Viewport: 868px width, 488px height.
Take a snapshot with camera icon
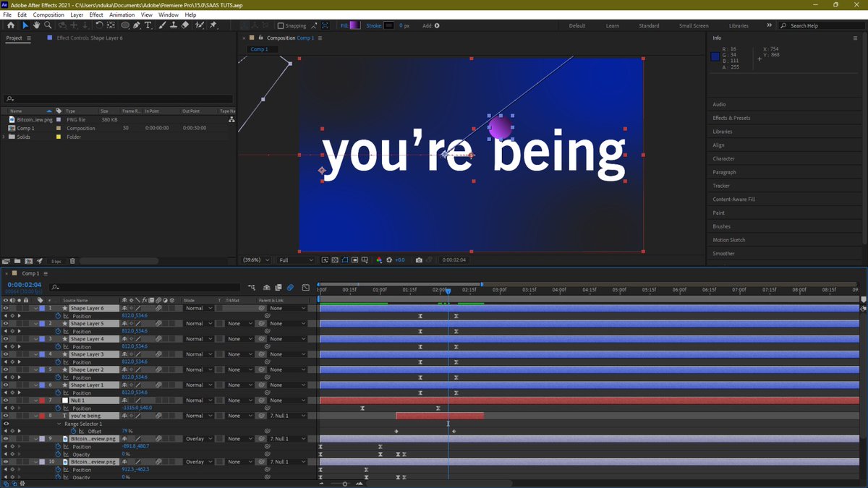[x=419, y=260]
